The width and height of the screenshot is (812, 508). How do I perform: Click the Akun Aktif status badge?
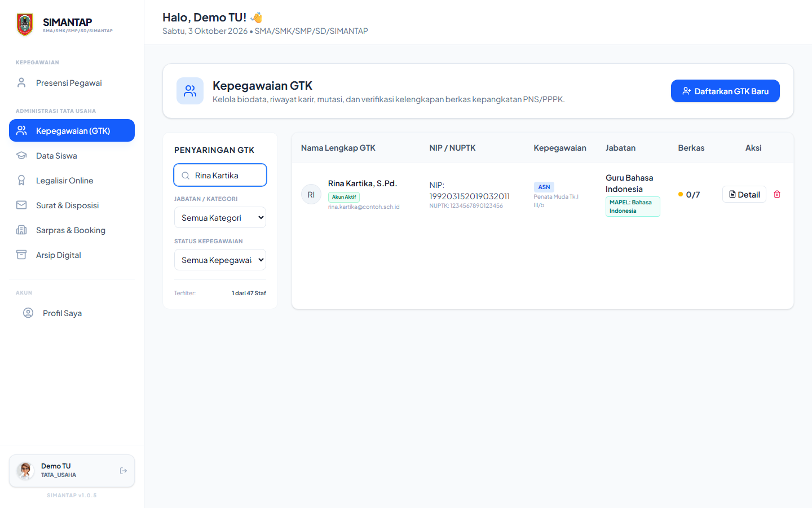coord(344,197)
